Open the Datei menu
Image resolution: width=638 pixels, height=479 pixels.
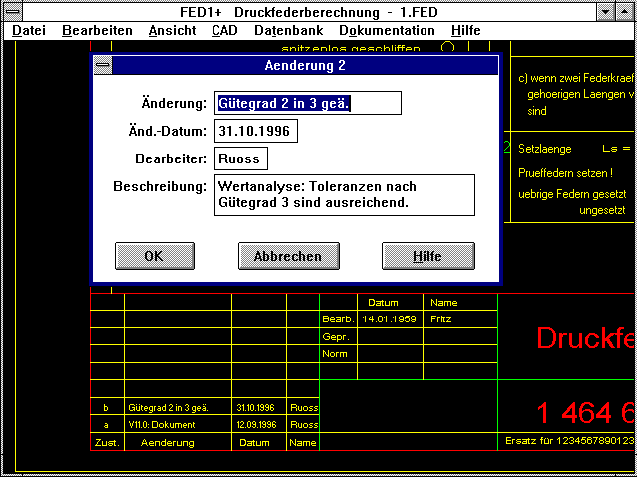(x=29, y=31)
